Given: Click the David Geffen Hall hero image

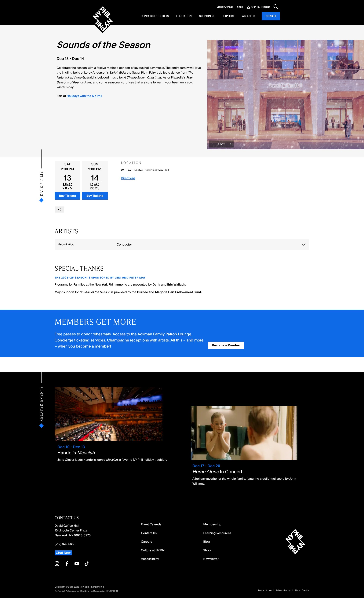Looking at the screenshot, I should [286, 95].
